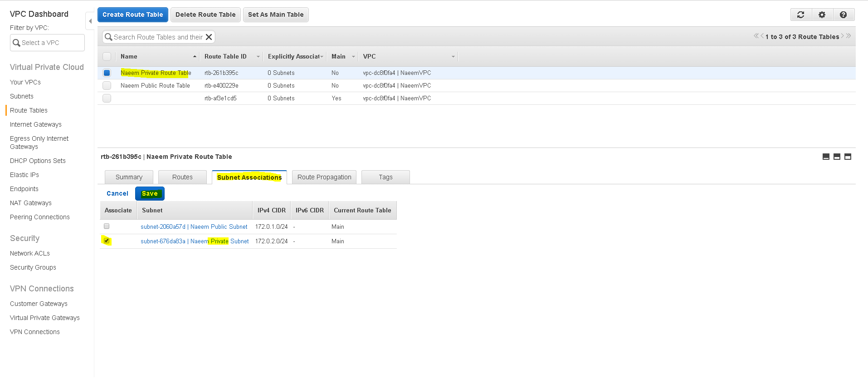Open the settings gear icon

[x=822, y=15]
